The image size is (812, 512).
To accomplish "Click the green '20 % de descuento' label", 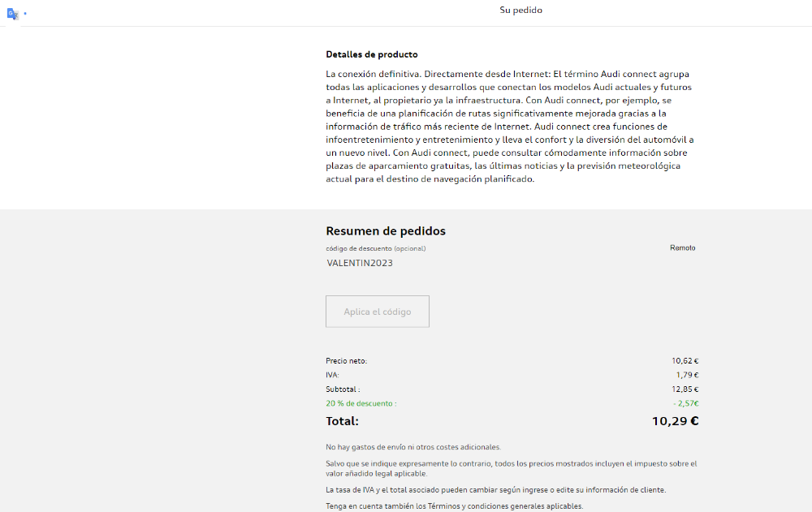I will point(361,403).
